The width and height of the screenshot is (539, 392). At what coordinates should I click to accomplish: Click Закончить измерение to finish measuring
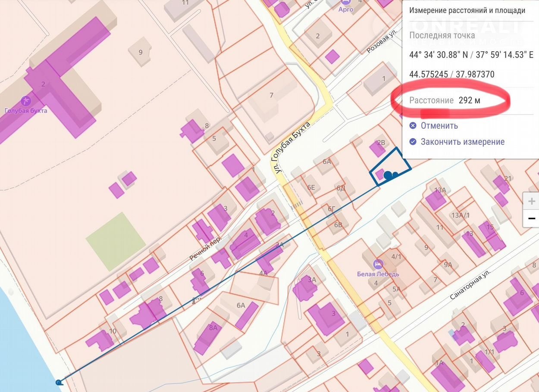coord(462,142)
